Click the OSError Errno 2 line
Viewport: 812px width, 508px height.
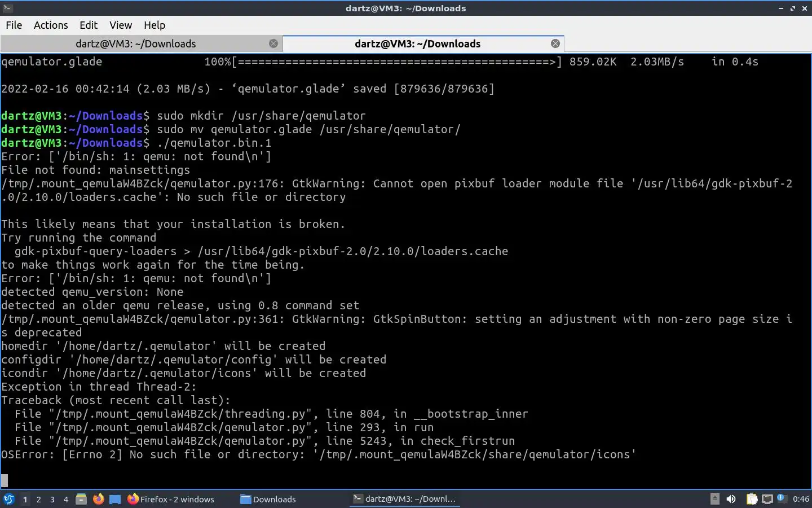[x=319, y=454]
